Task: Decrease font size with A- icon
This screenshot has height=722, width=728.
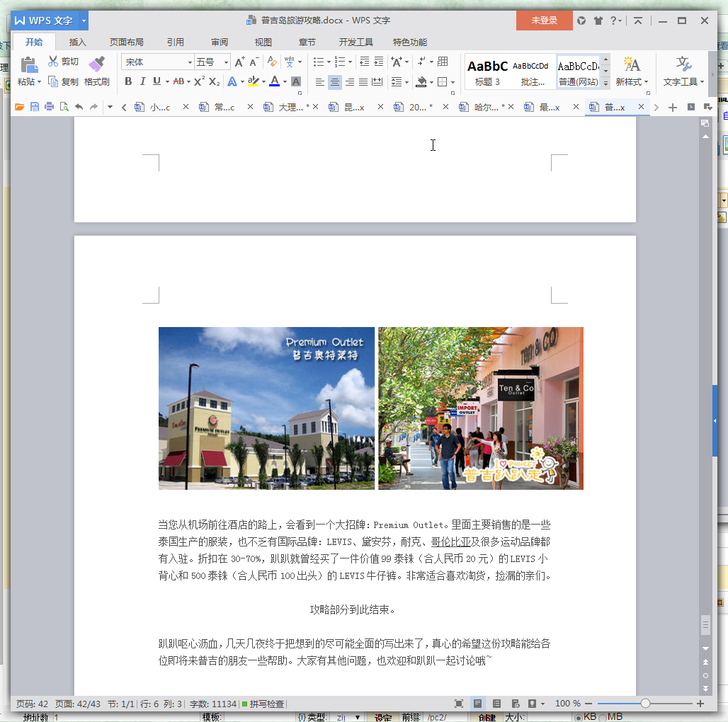Action: (x=254, y=62)
